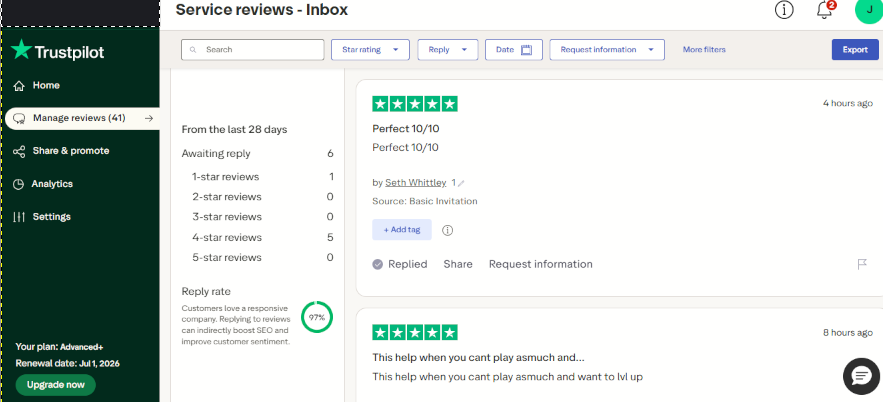
Task: Open the Star rating filter dropdown
Action: pos(370,50)
